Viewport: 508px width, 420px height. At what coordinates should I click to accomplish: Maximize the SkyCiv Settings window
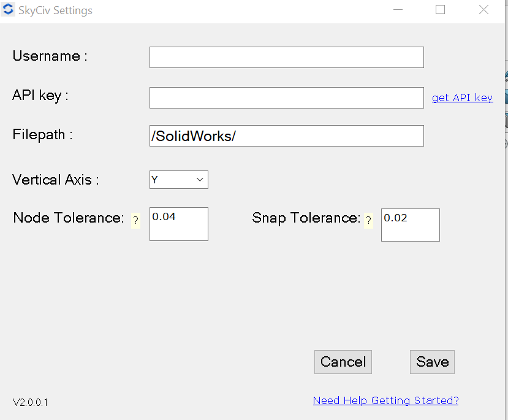[440, 10]
